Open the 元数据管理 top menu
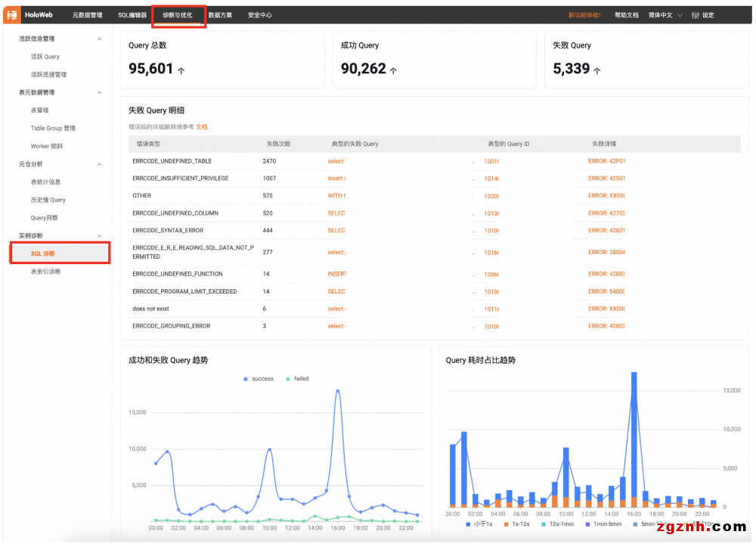This screenshot has width=756, height=544. pos(87,15)
